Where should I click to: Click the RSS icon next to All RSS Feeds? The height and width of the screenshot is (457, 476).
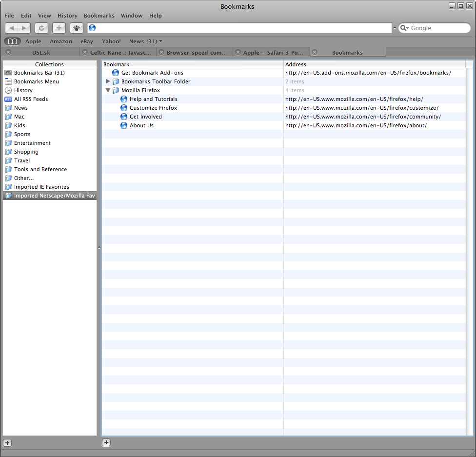(8, 99)
